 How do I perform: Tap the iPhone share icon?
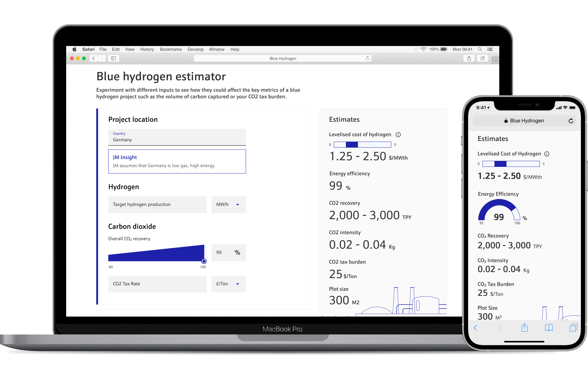(x=524, y=328)
